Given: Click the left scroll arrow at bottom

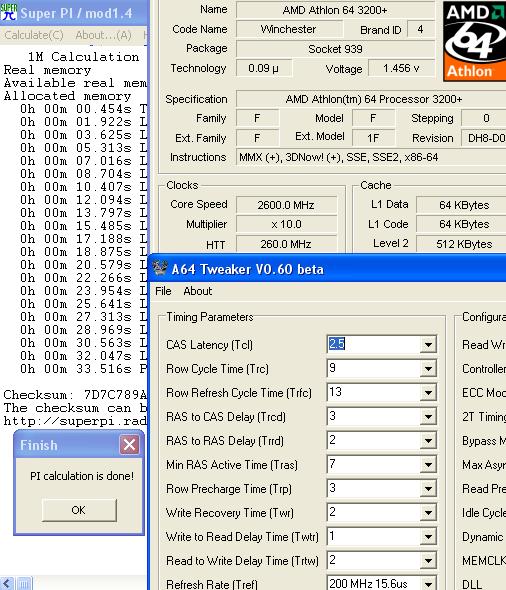Looking at the screenshot, I should tap(8, 584).
